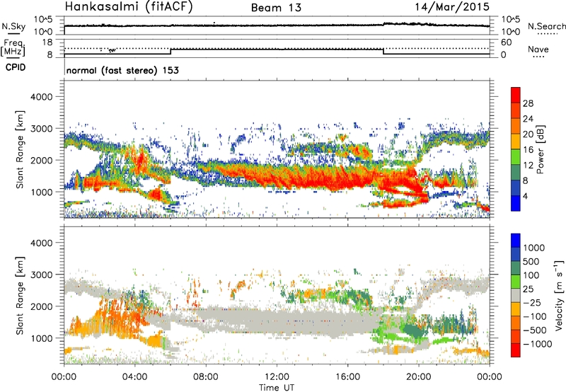566x392 pixels.
Task: Click the 'N.Sky' legend label
Action: click(x=13, y=26)
